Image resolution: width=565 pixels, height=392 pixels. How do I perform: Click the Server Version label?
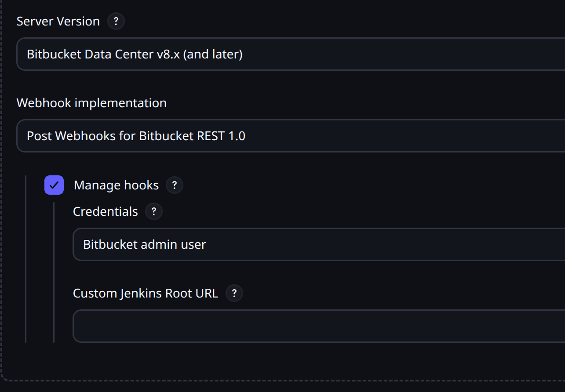pyautogui.click(x=58, y=21)
